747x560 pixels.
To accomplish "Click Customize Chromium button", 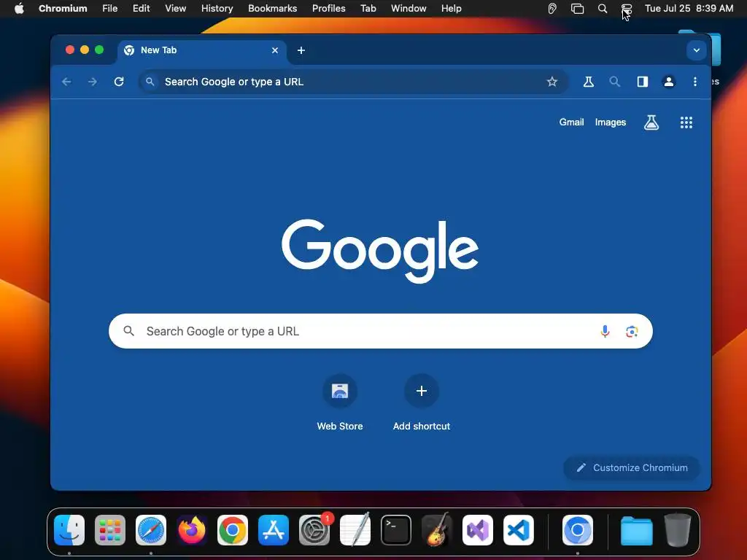I will [x=631, y=467].
